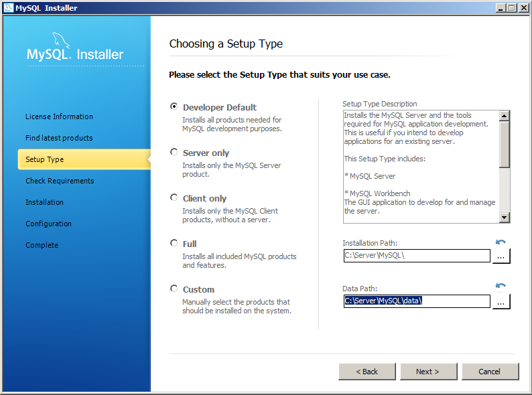Open Configuration step in sidebar
The image size is (532, 395).
tap(48, 224)
